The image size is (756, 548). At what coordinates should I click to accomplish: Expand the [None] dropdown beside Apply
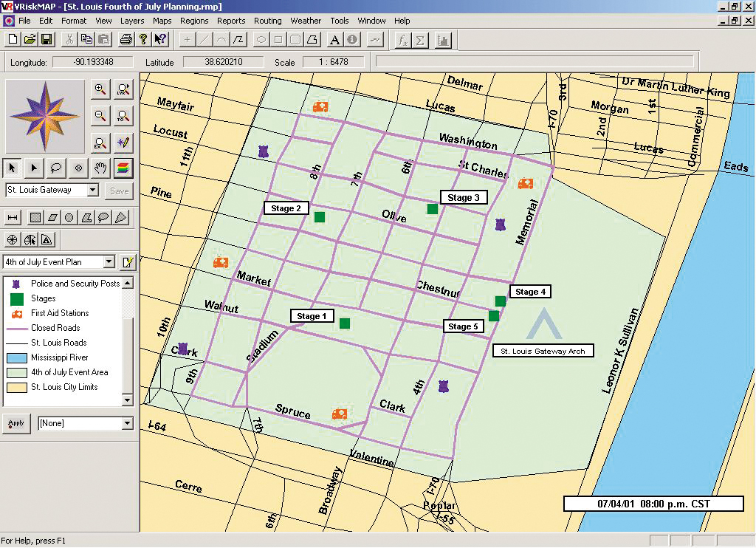[128, 423]
